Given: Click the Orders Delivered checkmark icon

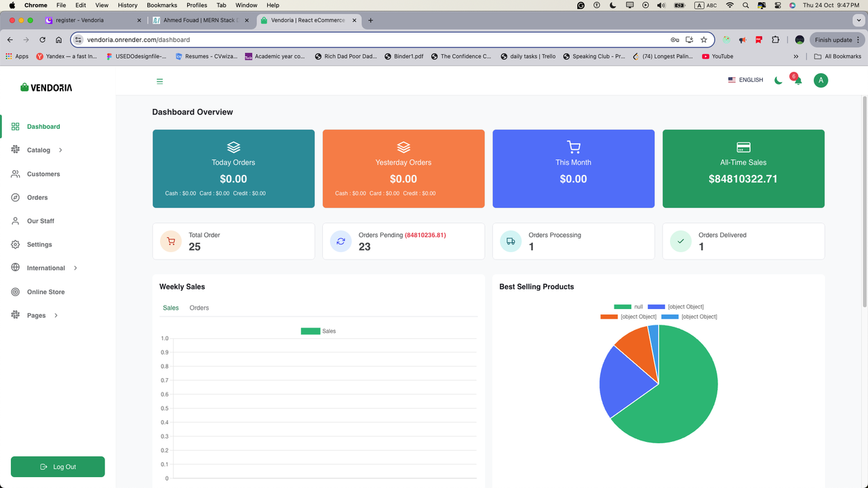Looking at the screenshot, I should click(x=681, y=241).
